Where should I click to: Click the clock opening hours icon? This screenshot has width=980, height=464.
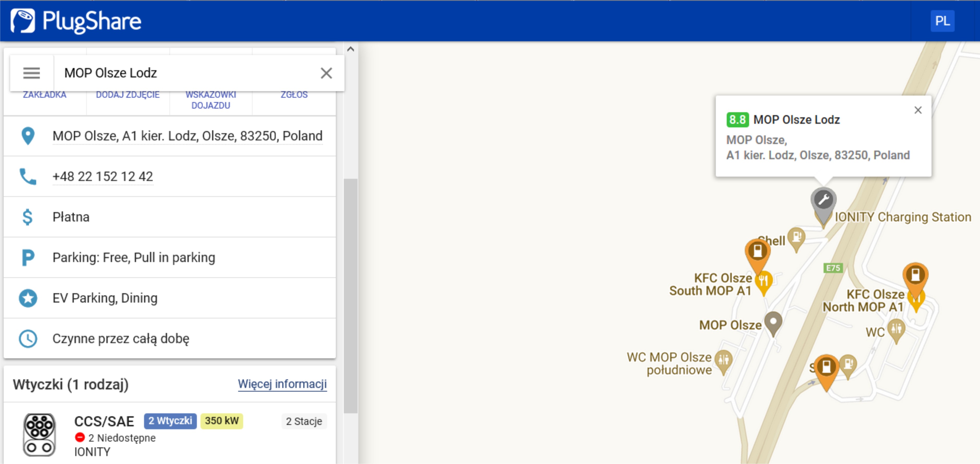28,339
